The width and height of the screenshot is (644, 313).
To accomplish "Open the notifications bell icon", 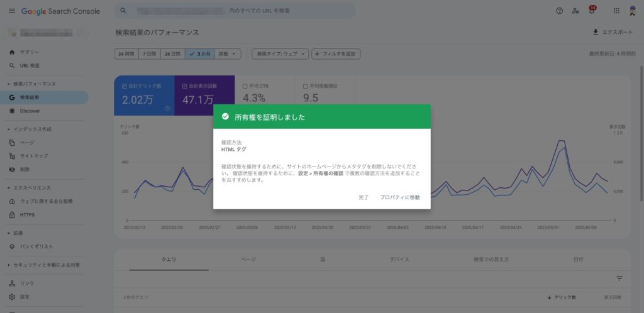I will 591,11.
